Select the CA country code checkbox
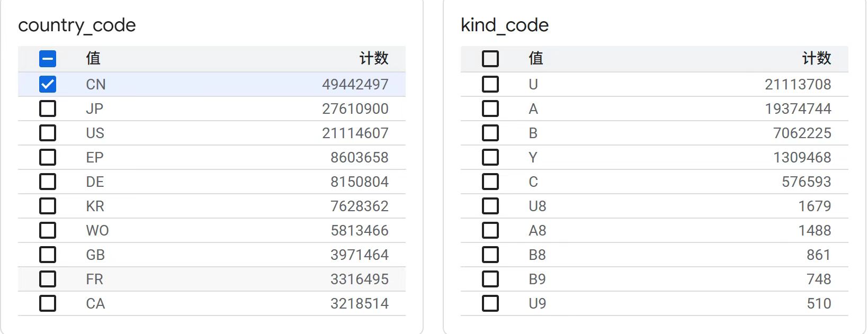The image size is (868, 334). tap(48, 303)
